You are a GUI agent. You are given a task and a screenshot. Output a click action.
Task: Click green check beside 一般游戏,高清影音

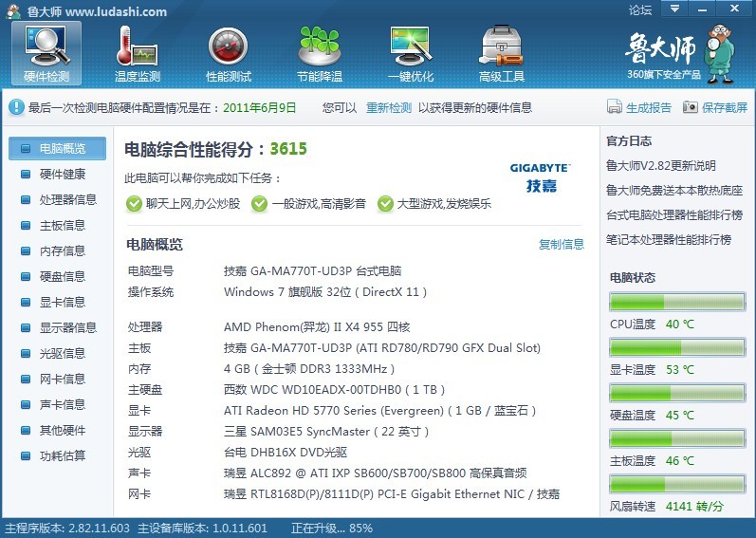pos(259,204)
